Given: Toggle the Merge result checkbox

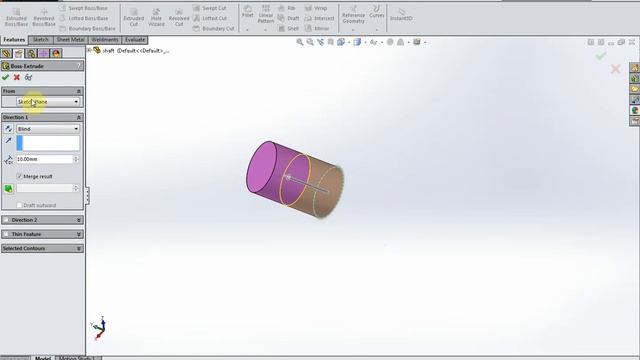Looking at the screenshot, I should (19, 176).
